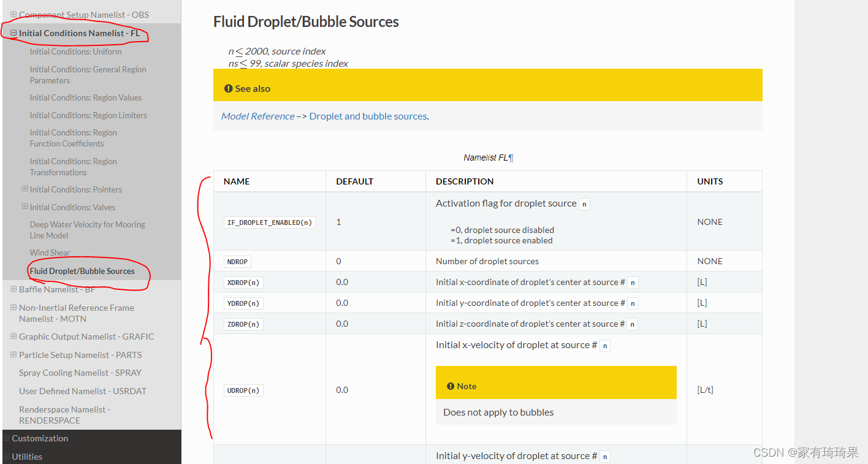Viewport: 868px width, 464px height.
Task: Click the IF_DROPLET_ENABLED(n) name cell
Action: (x=270, y=222)
